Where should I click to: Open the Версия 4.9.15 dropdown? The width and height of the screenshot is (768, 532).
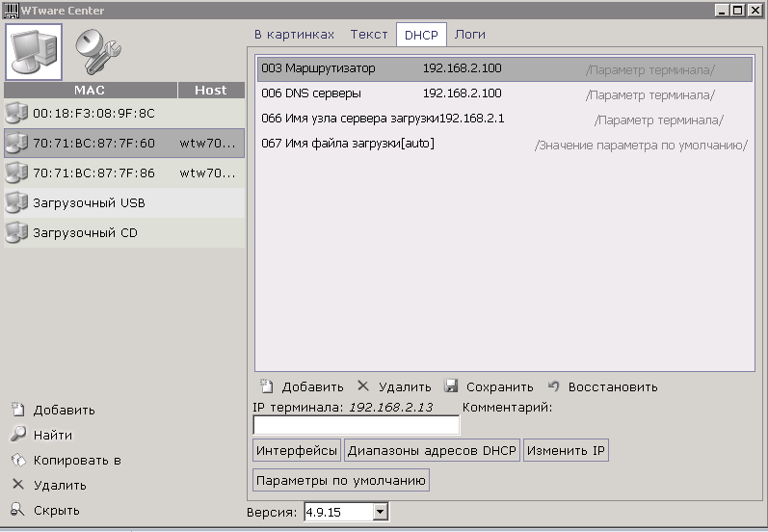(x=379, y=513)
